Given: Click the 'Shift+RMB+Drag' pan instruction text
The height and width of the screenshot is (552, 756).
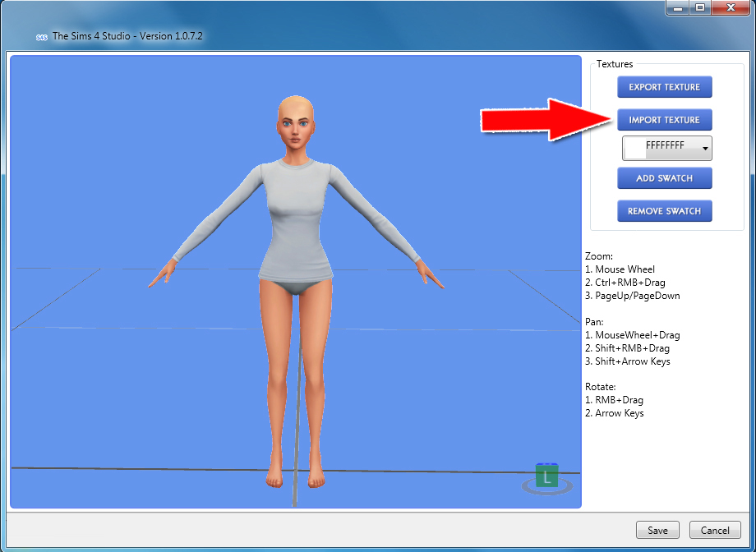Looking at the screenshot, I should 632,348.
